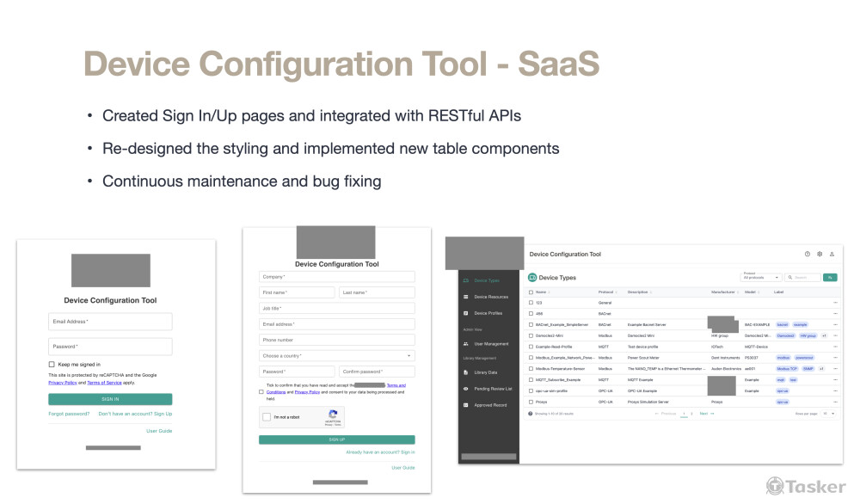Open Device Profiles in the sidebar

pos(488,313)
